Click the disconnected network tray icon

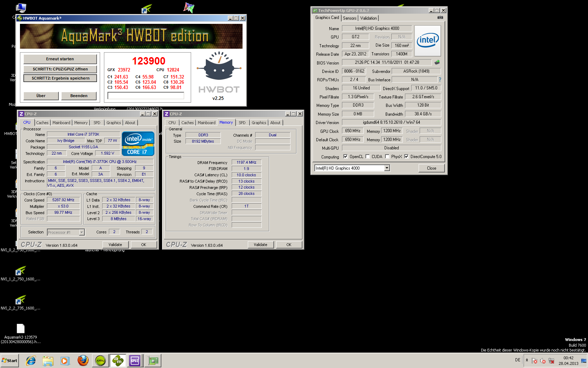click(551, 361)
